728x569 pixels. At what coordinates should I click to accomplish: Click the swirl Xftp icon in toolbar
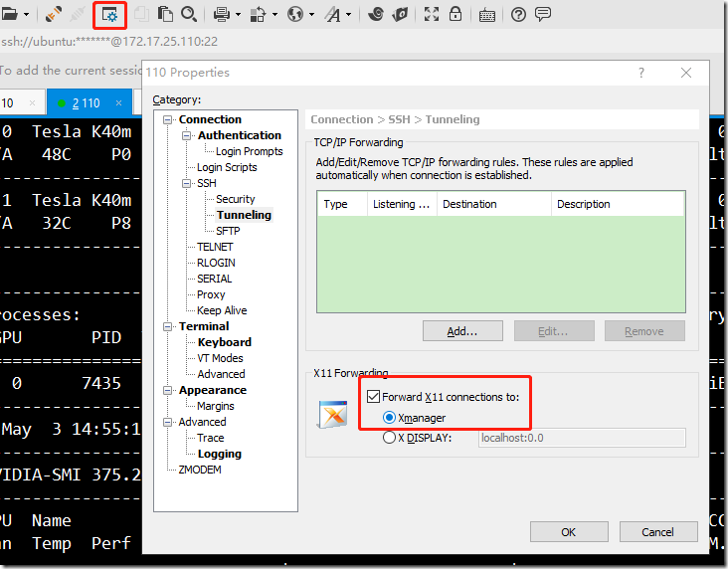point(376,14)
